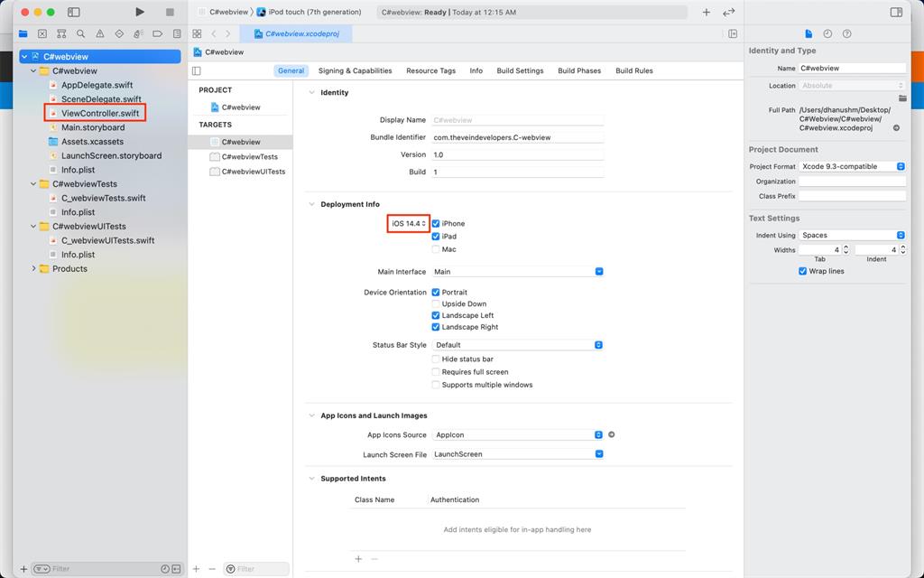Open the Status Bar Style dropdown
Screen dimensions: 924x578
[x=597, y=344]
